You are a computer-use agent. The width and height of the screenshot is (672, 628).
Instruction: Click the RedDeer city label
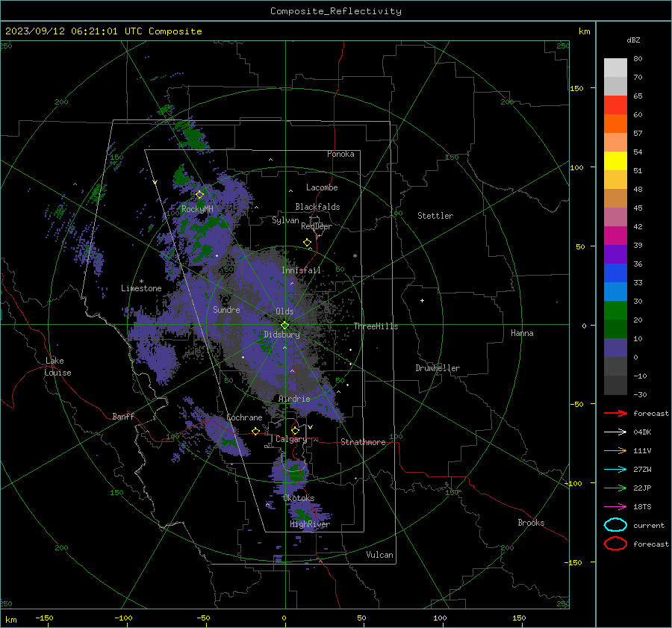click(317, 226)
